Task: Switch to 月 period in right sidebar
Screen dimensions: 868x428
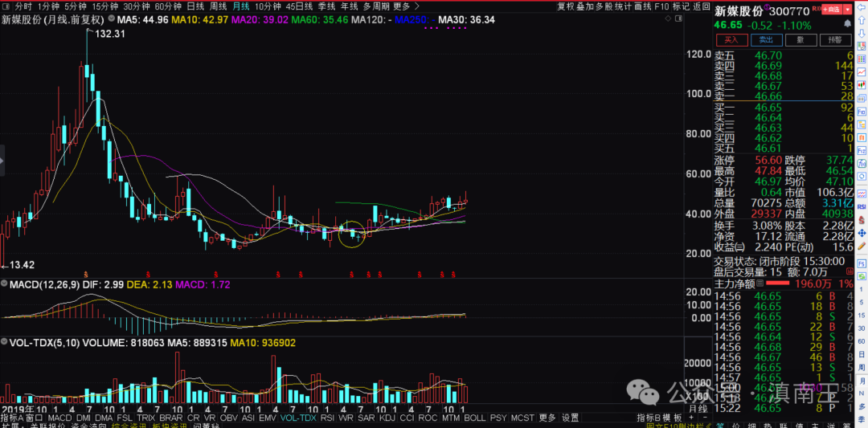Action: [860, 381]
